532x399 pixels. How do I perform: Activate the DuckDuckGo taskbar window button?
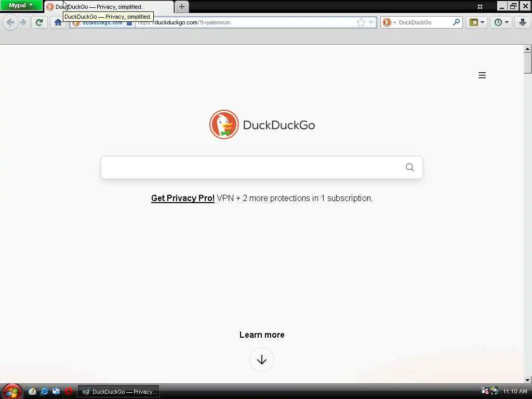[119, 392]
